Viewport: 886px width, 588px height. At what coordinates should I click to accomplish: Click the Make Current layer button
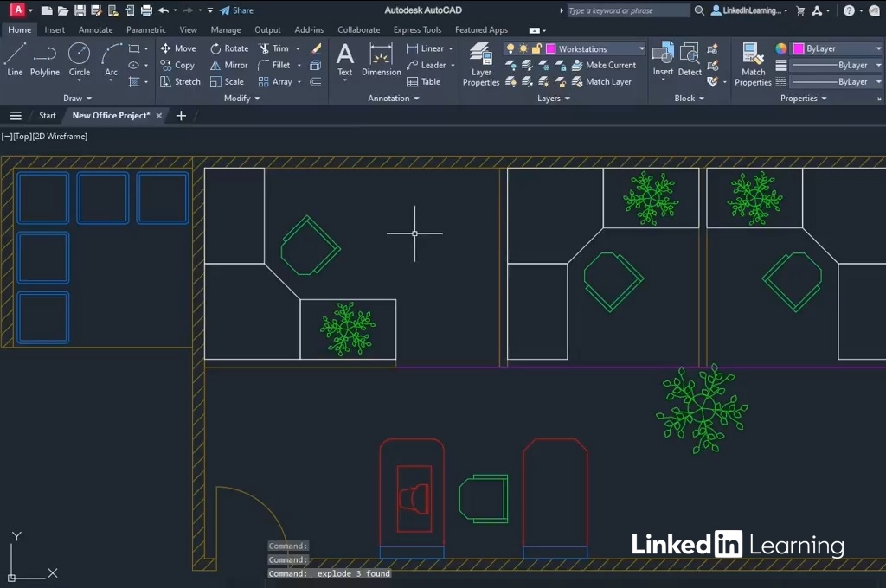(x=604, y=65)
